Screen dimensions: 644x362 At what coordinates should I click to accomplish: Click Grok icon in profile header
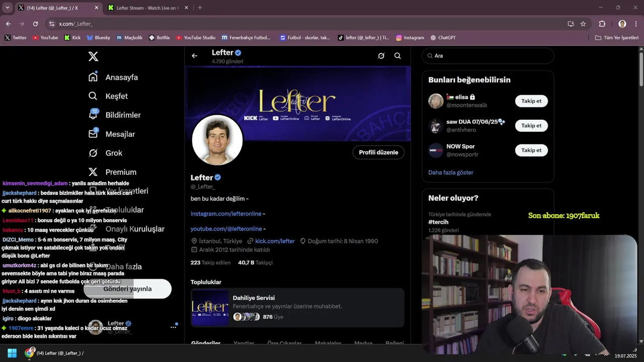point(381,56)
